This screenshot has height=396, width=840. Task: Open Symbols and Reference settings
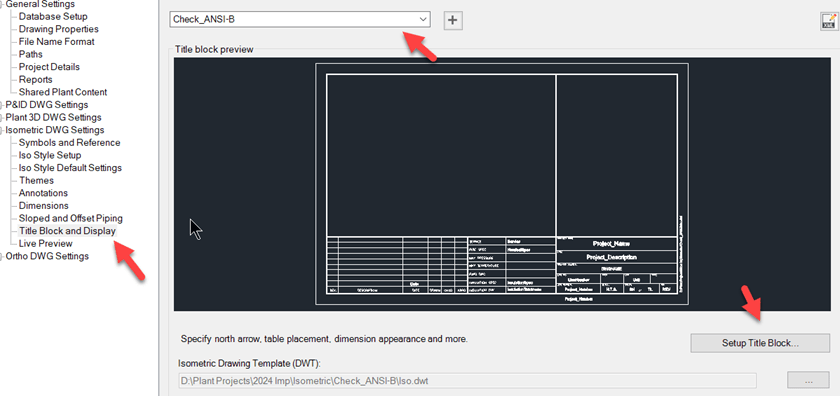(70, 143)
